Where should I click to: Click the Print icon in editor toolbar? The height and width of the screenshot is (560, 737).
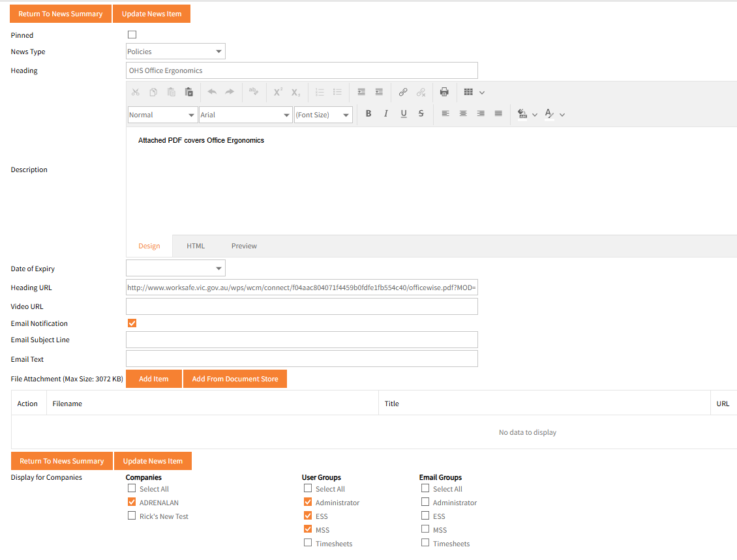click(x=444, y=92)
